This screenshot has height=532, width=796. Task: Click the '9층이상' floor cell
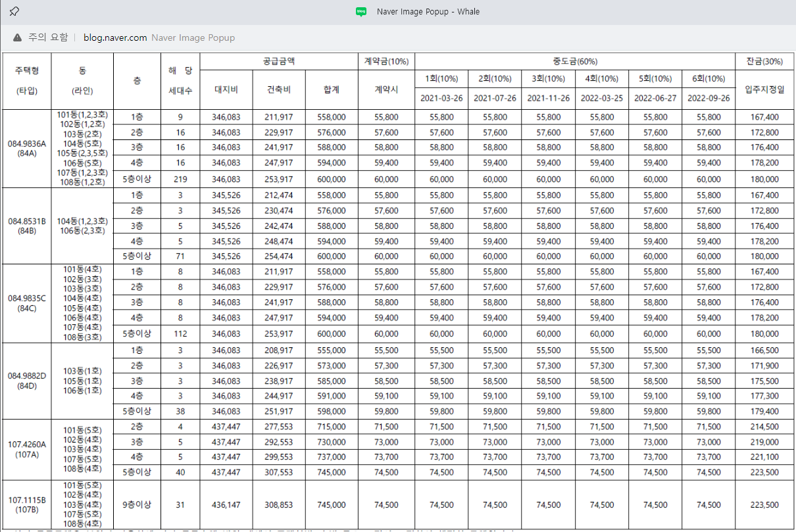(137, 505)
